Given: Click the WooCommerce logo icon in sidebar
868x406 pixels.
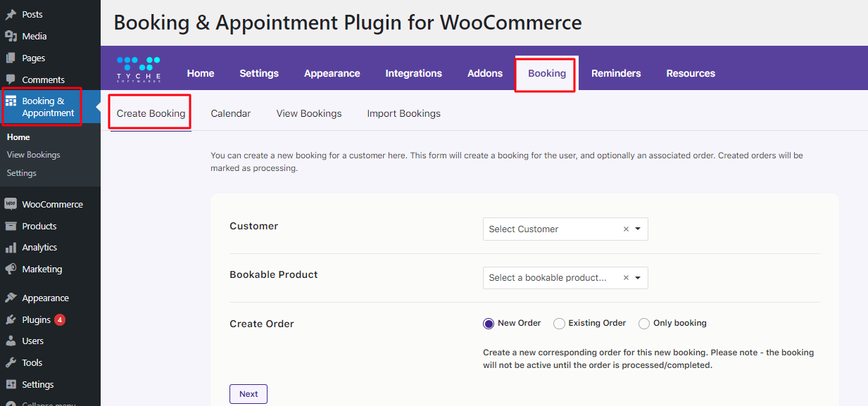Looking at the screenshot, I should (11, 204).
